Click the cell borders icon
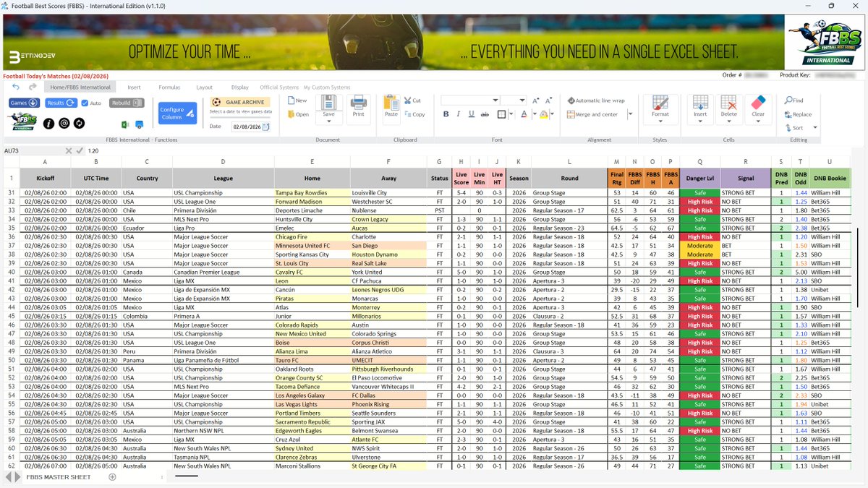The height and width of the screenshot is (488, 868). point(502,114)
